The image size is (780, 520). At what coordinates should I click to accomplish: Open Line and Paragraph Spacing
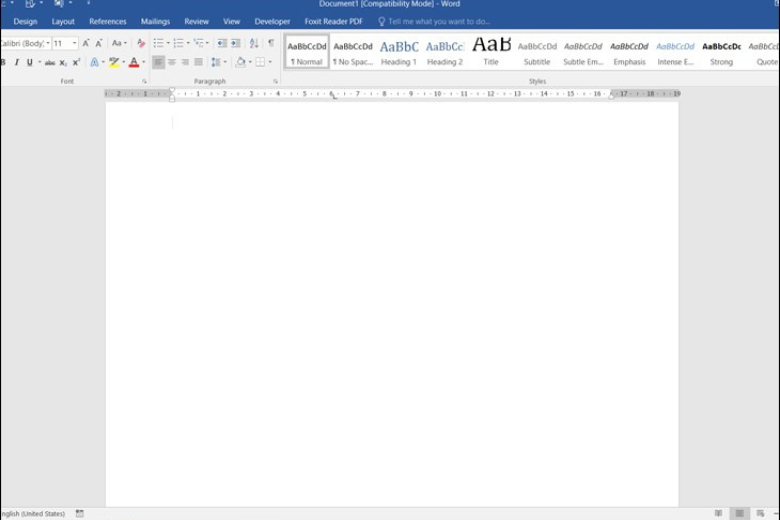point(216,62)
